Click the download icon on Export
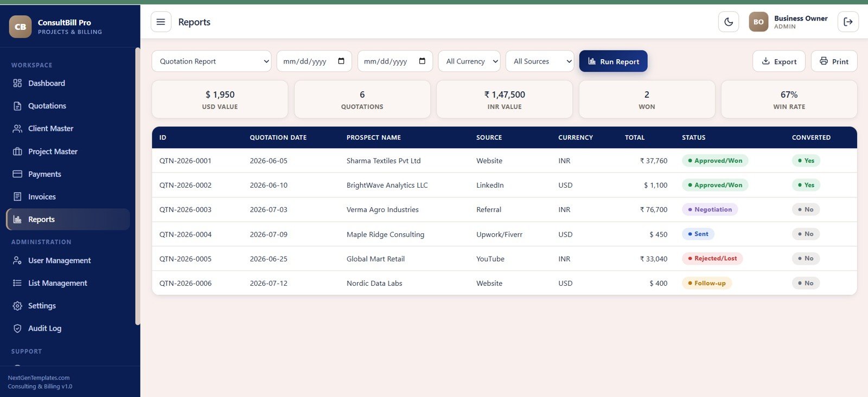The width and height of the screenshot is (868, 397). tap(766, 61)
